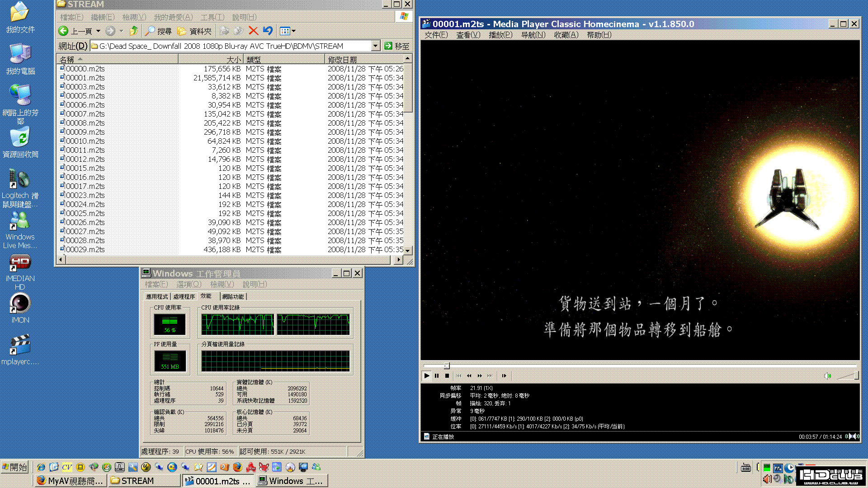868x488 pixels.
Task: Click the Internet Explorer quick launch icon
Action: point(41,467)
